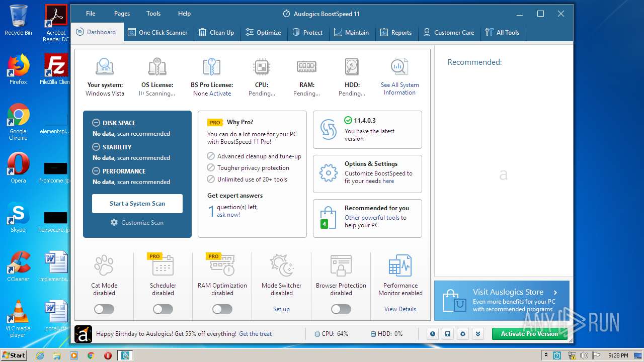The image size is (644, 362).
Task: Switch to the Maintain tab
Action: pyautogui.click(x=351, y=32)
